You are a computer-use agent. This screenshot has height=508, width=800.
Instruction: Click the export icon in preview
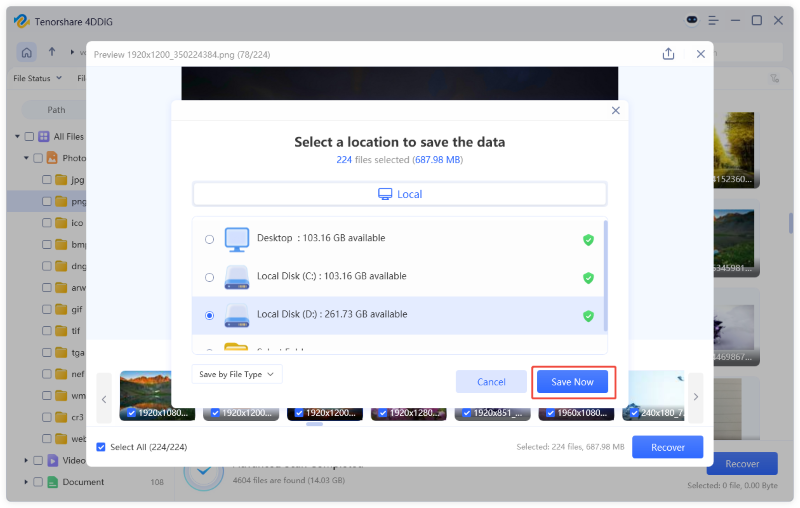coord(668,54)
